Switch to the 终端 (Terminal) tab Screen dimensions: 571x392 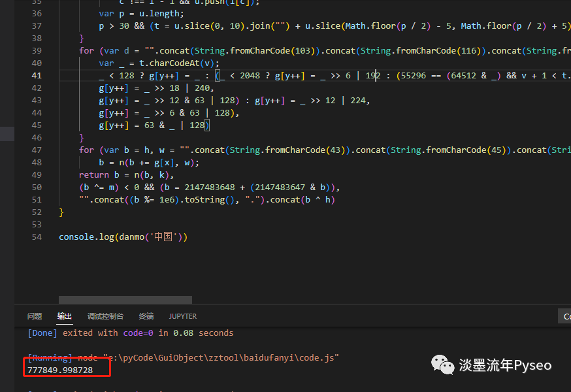pos(146,316)
